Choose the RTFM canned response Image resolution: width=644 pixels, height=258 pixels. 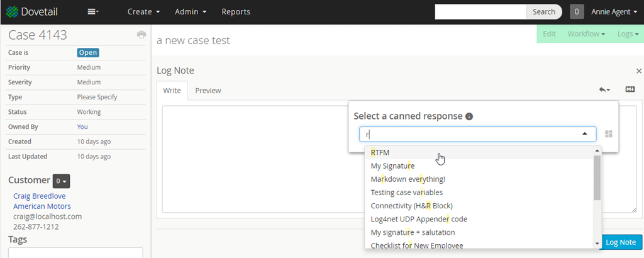pos(380,152)
